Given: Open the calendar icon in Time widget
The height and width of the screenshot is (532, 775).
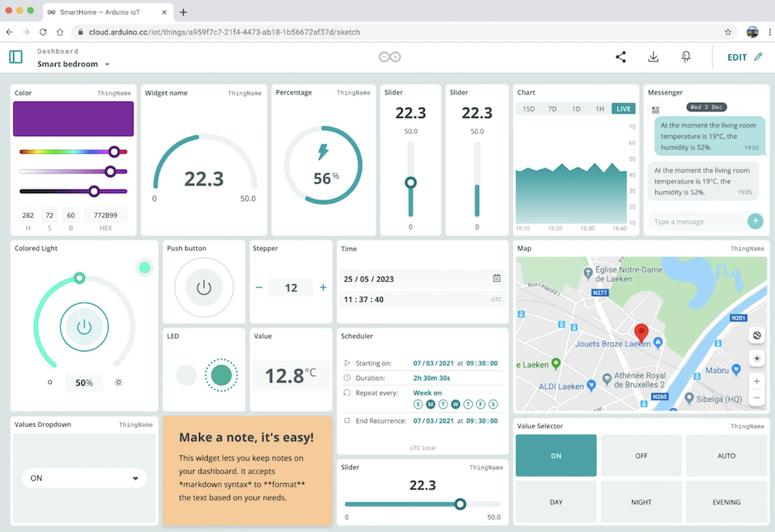Looking at the screenshot, I should tap(497, 279).
